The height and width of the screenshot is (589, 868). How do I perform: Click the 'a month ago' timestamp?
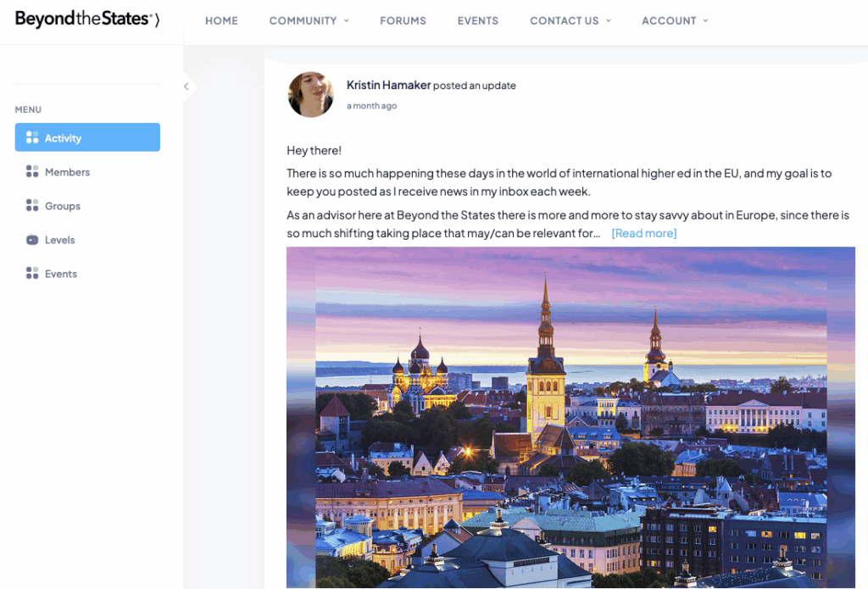371,106
